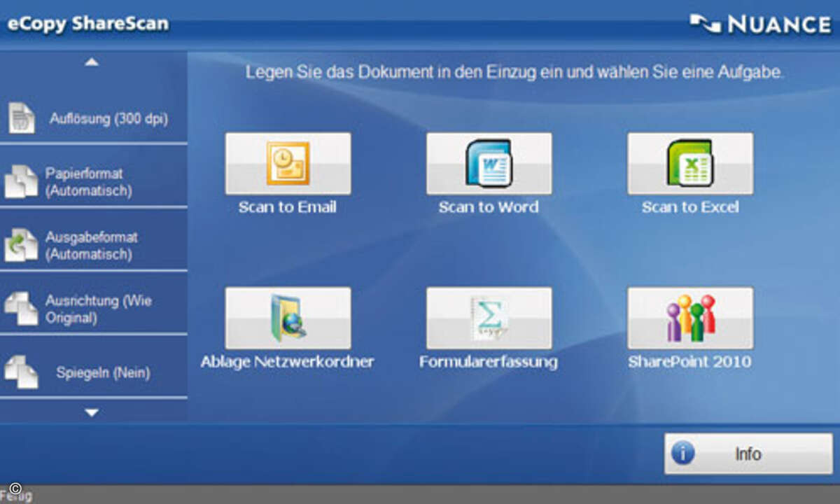Click the Ablage Netzwerkordner label
Screen dimensions: 840x504
click(x=288, y=362)
